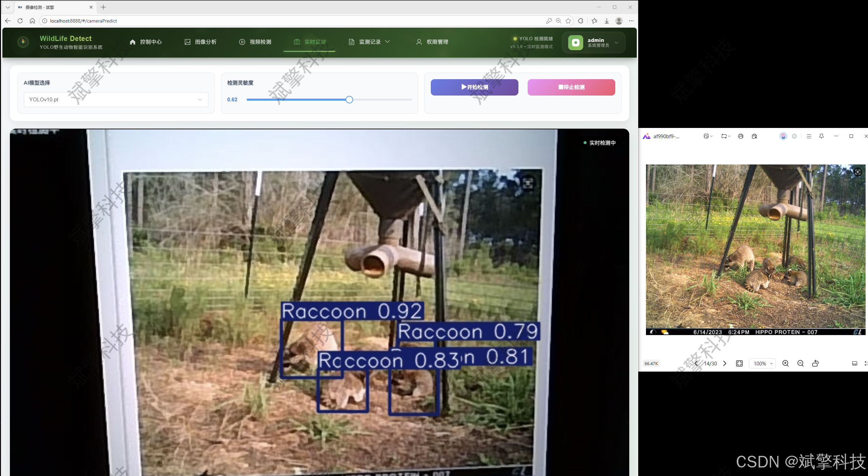Click the print icon in image viewer

click(x=740, y=136)
